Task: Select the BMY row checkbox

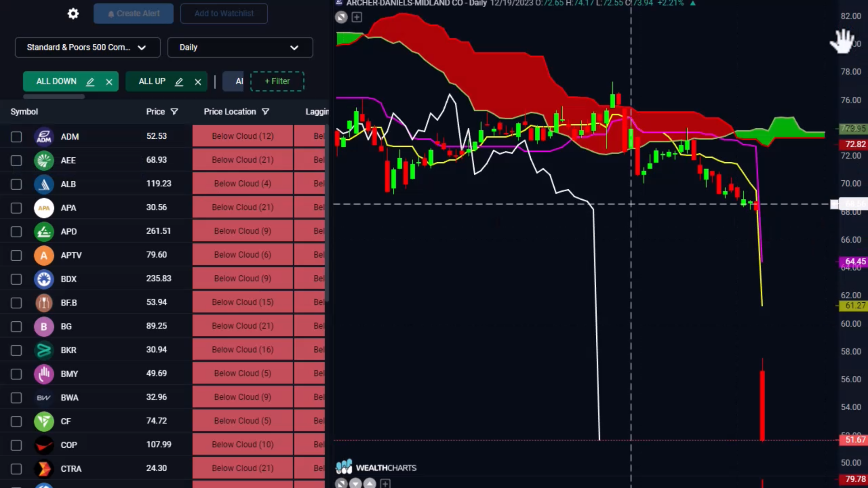Action: tap(16, 374)
